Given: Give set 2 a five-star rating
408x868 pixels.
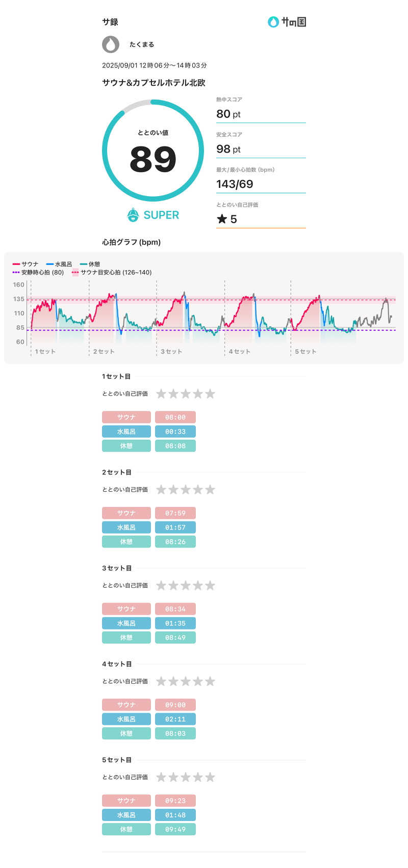Looking at the screenshot, I should 210,490.
